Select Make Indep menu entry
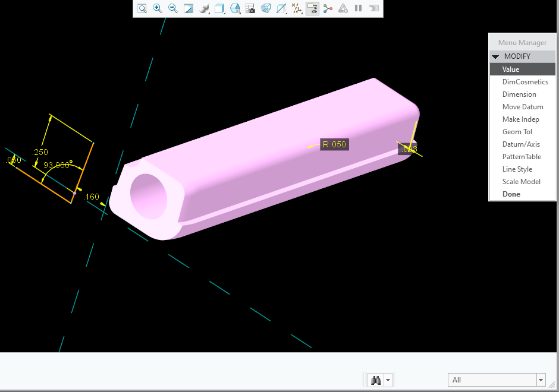This screenshot has width=559, height=392. 522,119
